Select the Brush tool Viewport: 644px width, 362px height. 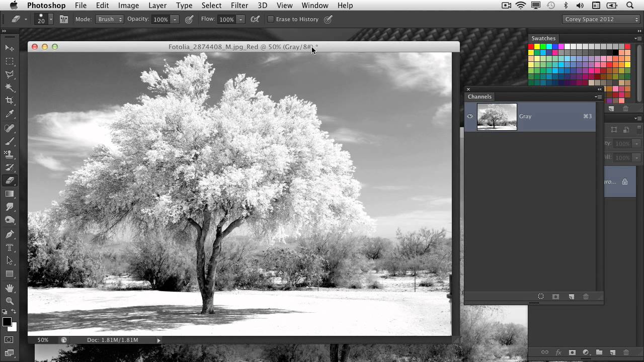[x=10, y=142]
